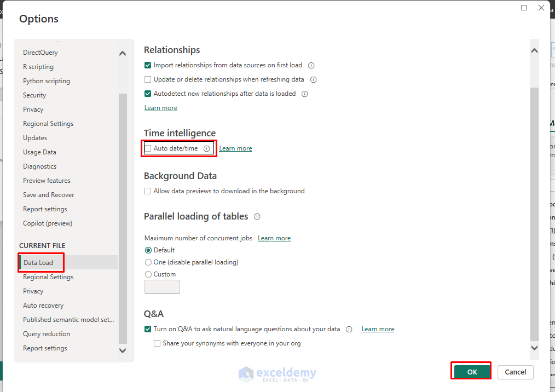Select the One (disable parallel loading) radio button
The height and width of the screenshot is (392, 555).
pyautogui.click(x=147, y=262)
